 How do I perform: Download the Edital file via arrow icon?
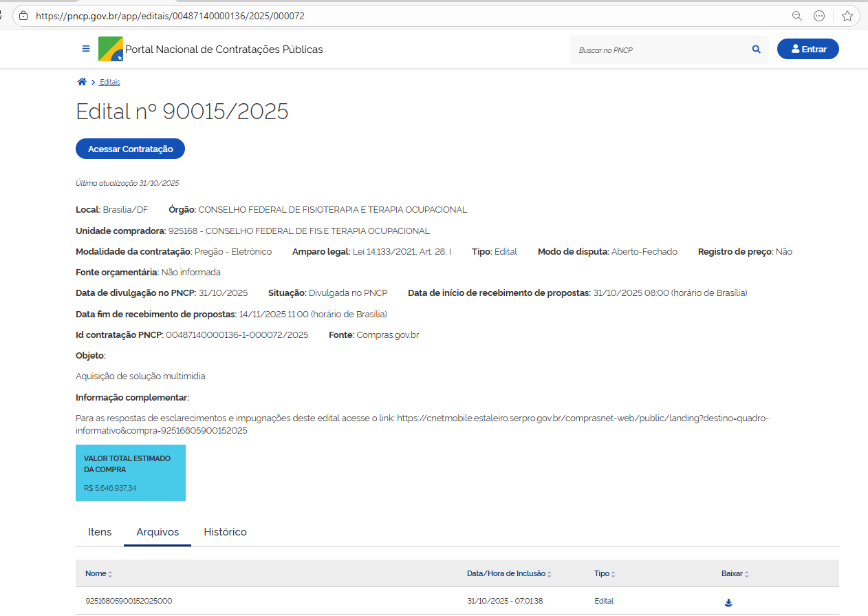[728, 603]
